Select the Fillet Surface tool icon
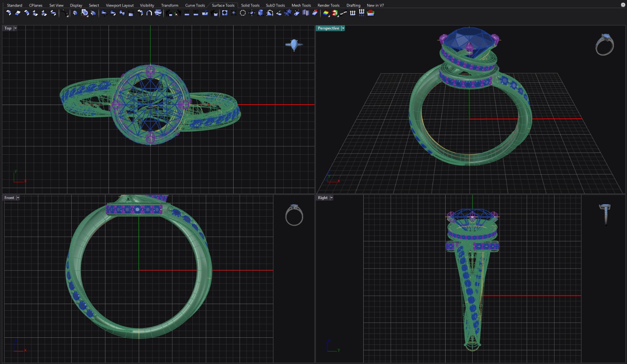This screenshot has height=364, width=627. click(9, 13)
